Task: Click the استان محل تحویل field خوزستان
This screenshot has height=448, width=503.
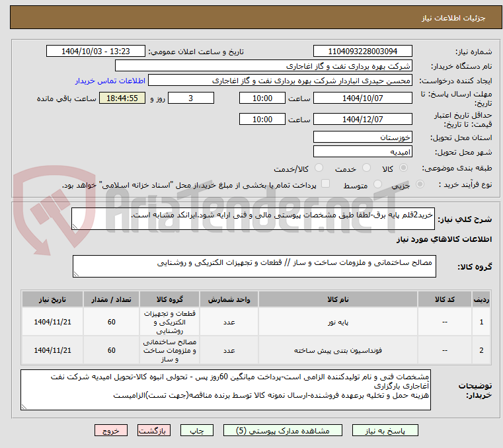Action: pyautogui.click(x=362, y=137)
